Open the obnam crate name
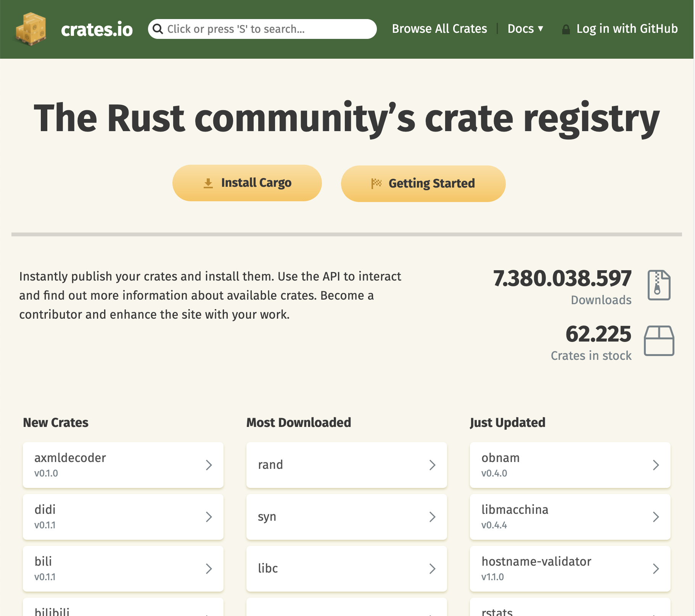Viewport: 695px width, 616px height. 500,458
